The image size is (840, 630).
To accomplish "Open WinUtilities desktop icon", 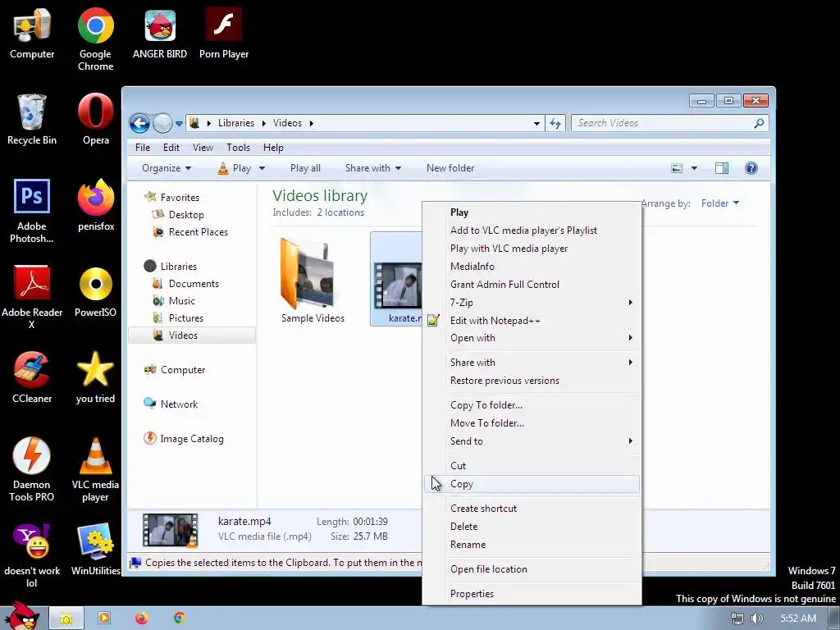I will coord(95,550).
